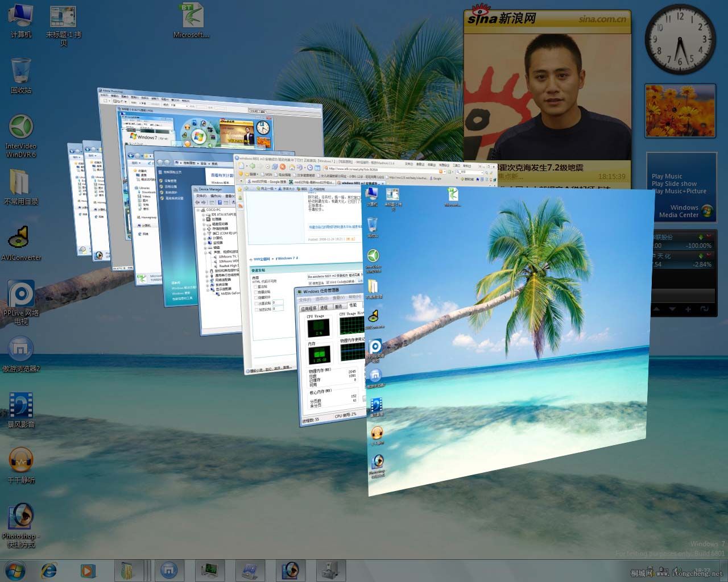Image resolution: width=728 pixels, height=582 pixels.
Task: Open the 回收站 recycle bin
Action: click(21, 75)
